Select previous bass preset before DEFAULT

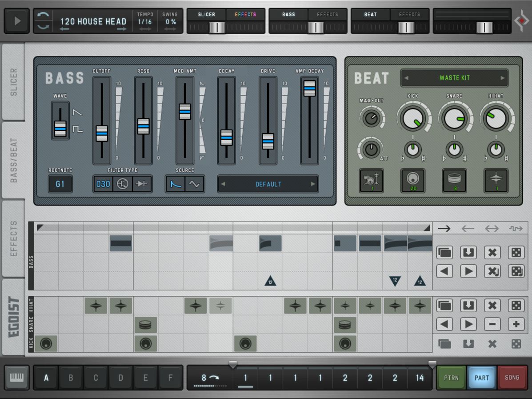click(224, 184)
